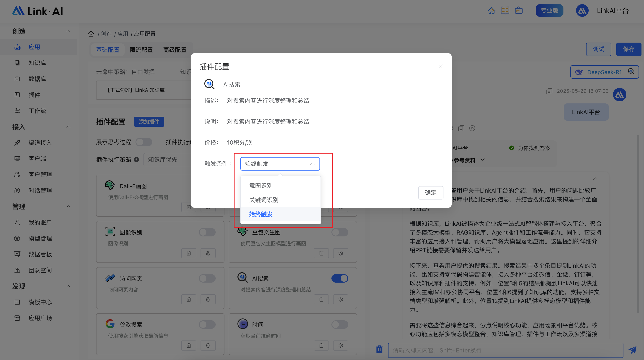Open 应用 in the sidebar
This screenshot has width=644, height=360.
pos(39,47)
